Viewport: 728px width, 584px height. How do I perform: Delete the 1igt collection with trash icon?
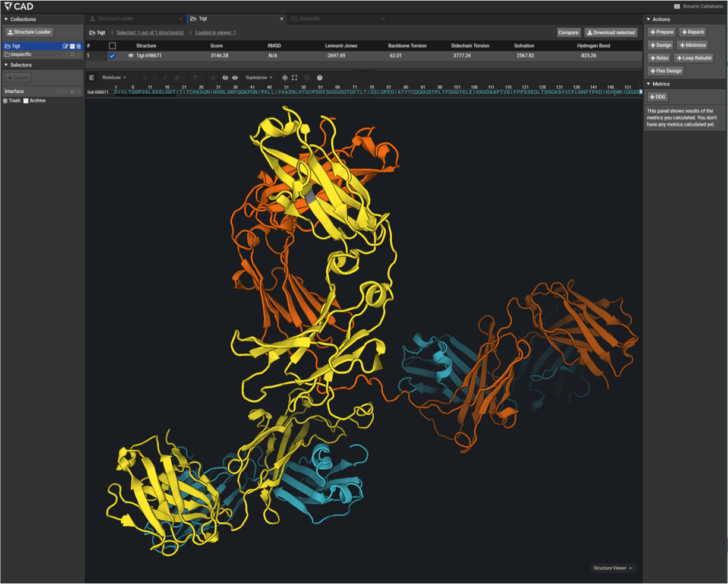click(x=78, y=46)
